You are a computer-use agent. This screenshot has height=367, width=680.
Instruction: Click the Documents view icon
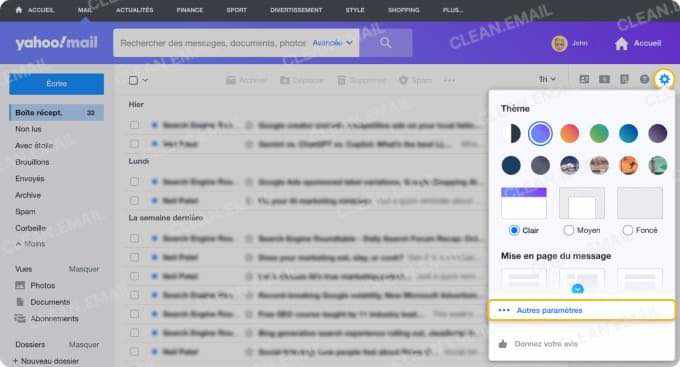20,302
